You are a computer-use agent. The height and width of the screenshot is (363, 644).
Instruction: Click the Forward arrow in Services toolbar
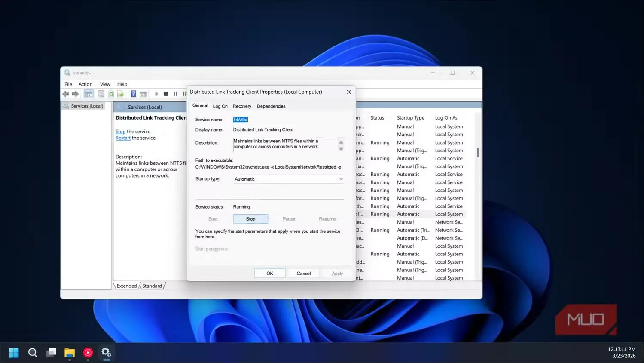point(75,94)
